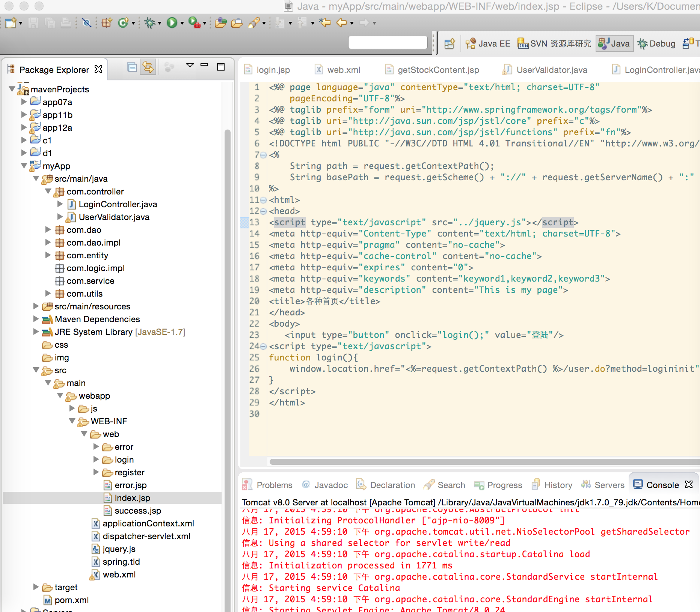Fold the script block at line 24
This screenshot has height=612, width=700.
(263, 347)
